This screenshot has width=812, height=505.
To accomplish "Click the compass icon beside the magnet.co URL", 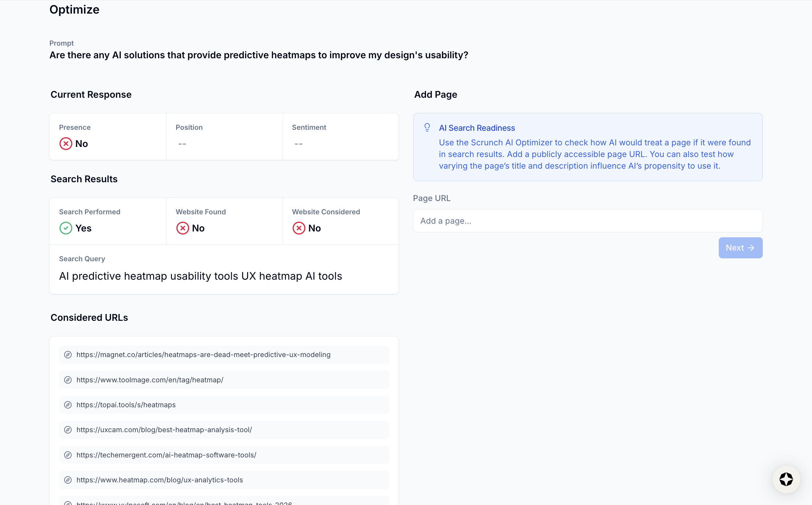I will tap(68, 355).
